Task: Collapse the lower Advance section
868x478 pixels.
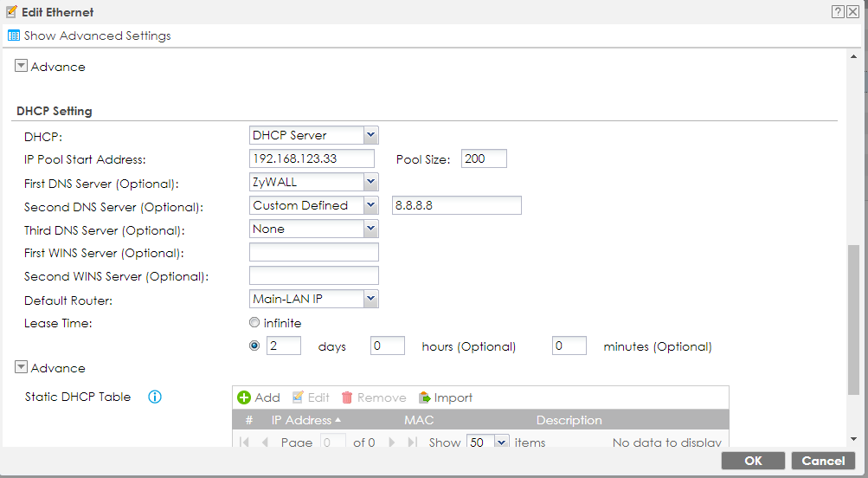Action: (x=22, y=368)
